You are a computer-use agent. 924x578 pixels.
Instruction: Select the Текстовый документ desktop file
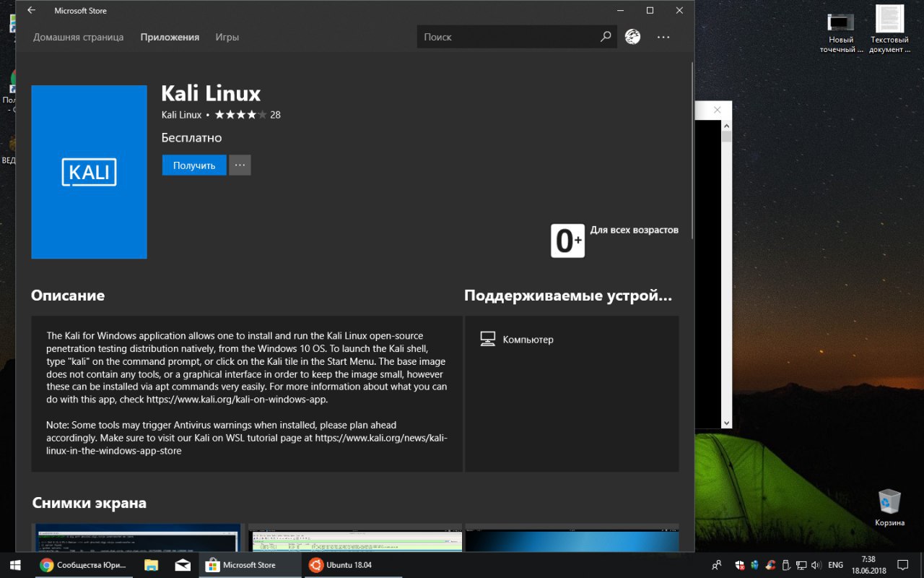(x=889, y=30)
